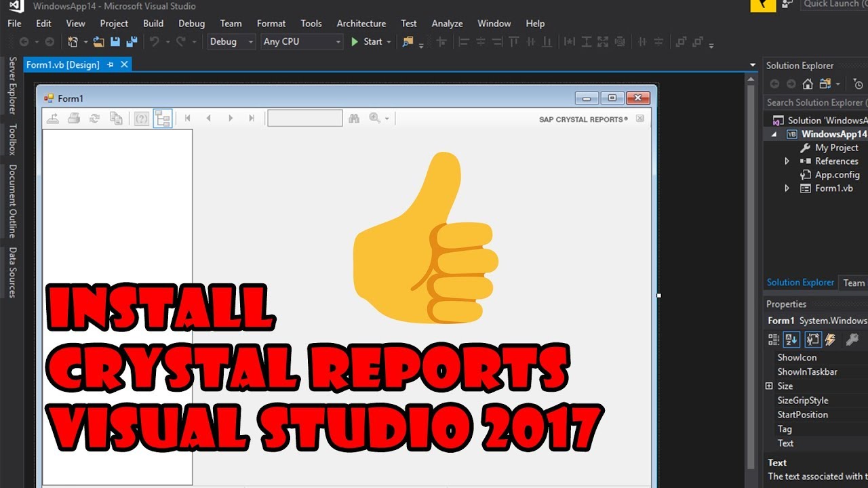The width and height of the screenshot is (868, 488).
Task: Open Toolbox side tab
Action: tap(12, 140)
